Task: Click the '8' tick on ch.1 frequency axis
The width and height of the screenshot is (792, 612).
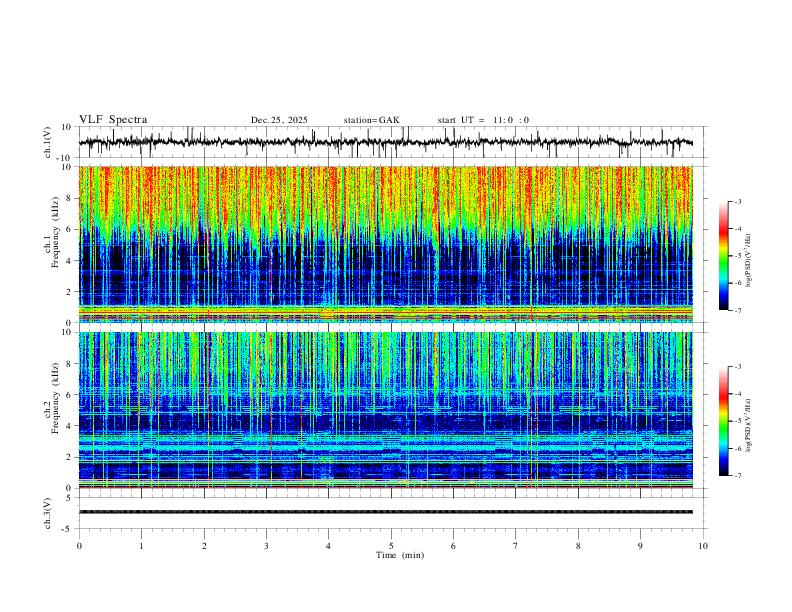Action: (69, 198)
